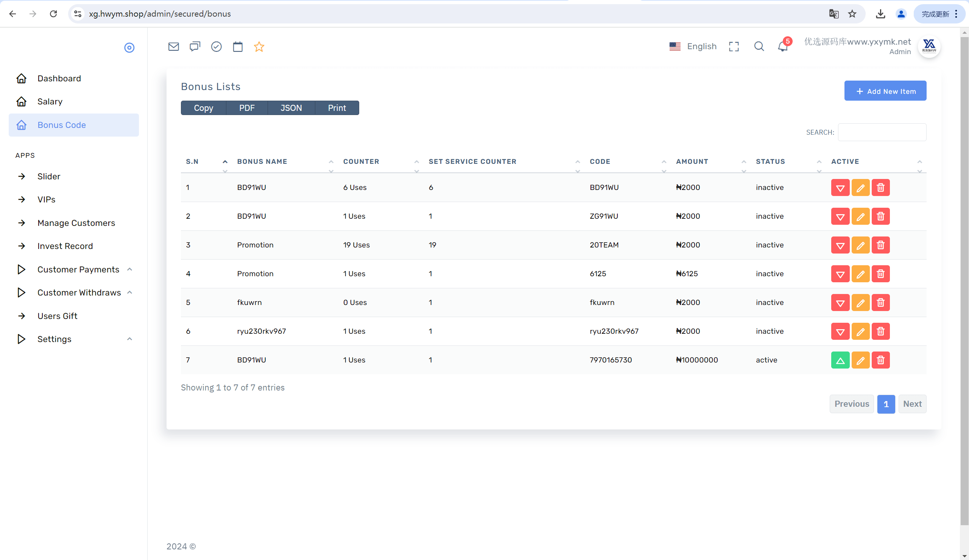Export the table with the PDF button
The height and width of the screenshot is (560, 969).
[247, 108]
